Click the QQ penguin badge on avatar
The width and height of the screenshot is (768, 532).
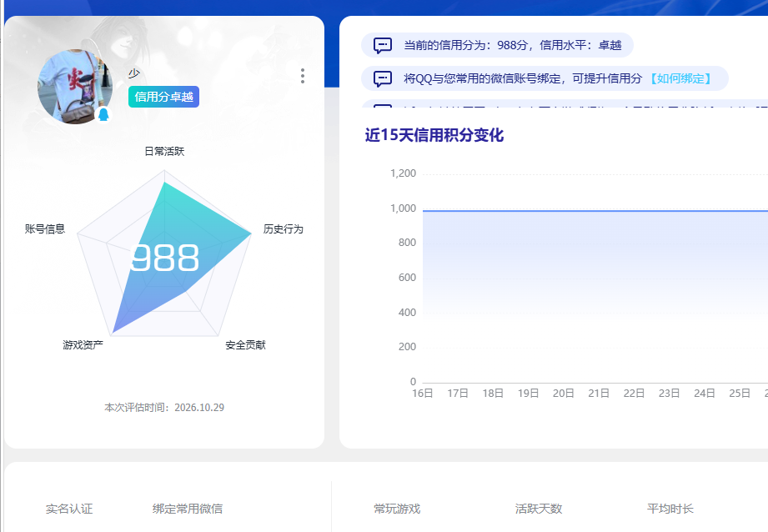point(103,114)
